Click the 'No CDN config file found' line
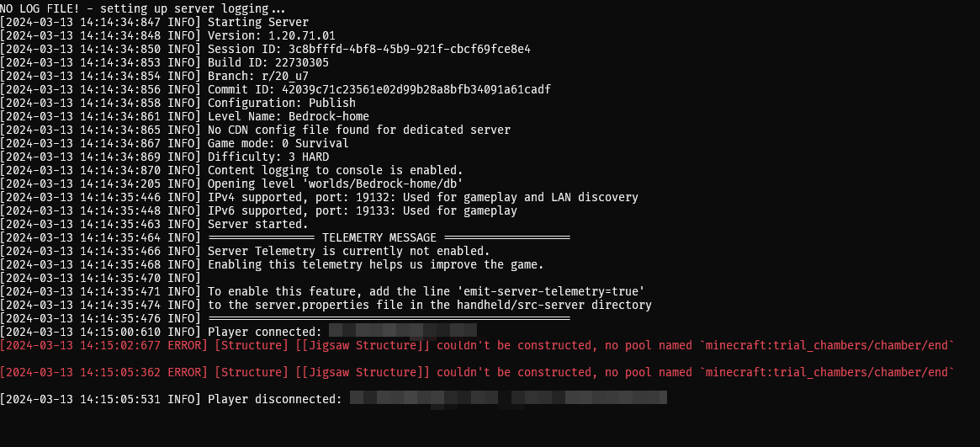Screen dimensions: 980x447 (x=359, y=130)
